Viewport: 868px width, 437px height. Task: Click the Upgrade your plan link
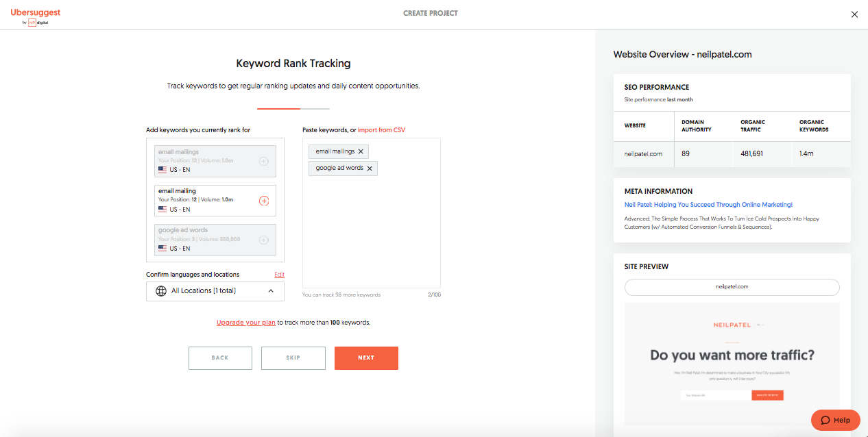pyautogui.click(x=245, y=323)
